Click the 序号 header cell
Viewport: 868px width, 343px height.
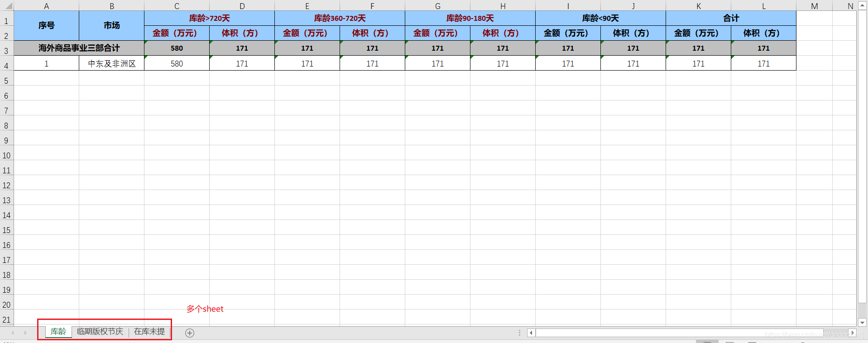coord(47,25)
